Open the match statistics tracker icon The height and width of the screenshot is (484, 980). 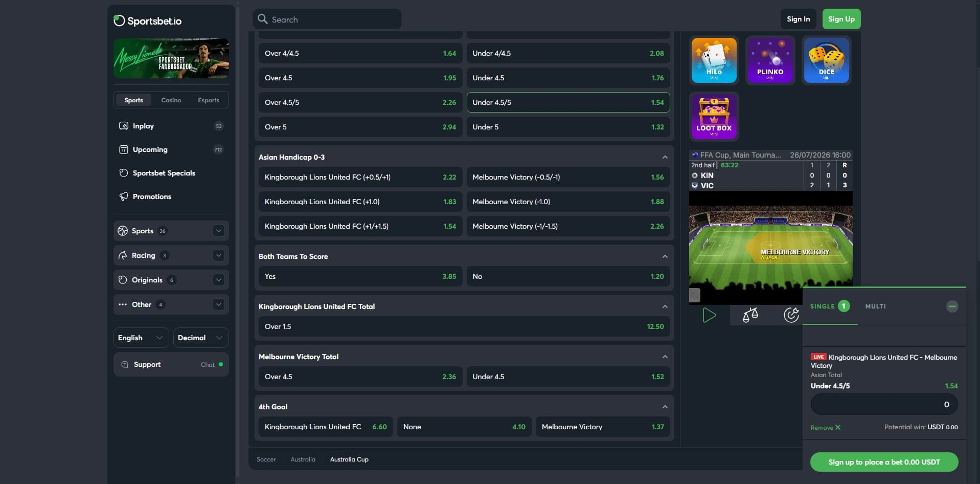point(791,315)
